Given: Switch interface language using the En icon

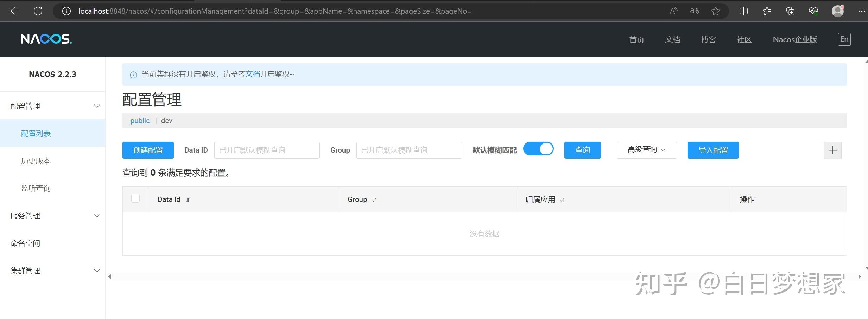Looking at the screenshot, I should (844, 39).
